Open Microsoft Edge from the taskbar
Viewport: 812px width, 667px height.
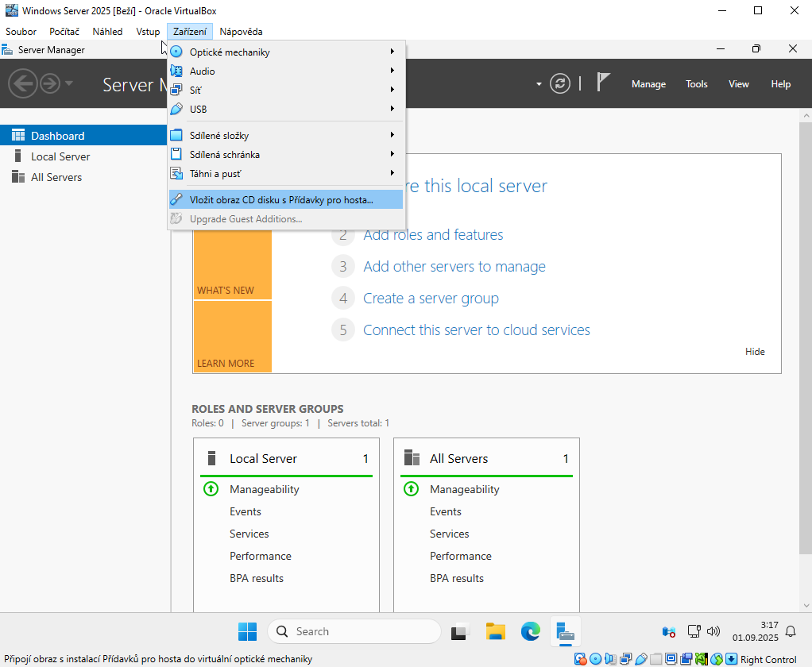(530, 631)
